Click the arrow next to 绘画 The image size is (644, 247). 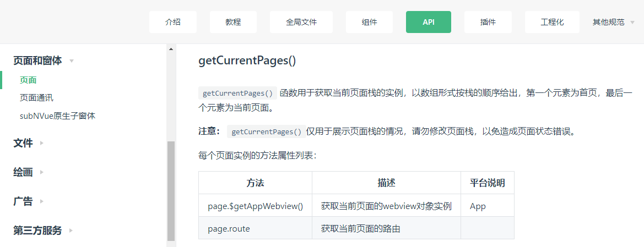pos(41,172)
